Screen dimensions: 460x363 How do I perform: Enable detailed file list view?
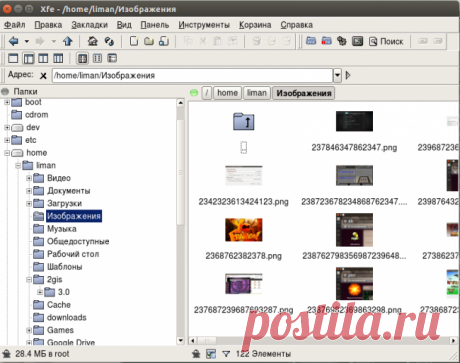click(112, 59)
